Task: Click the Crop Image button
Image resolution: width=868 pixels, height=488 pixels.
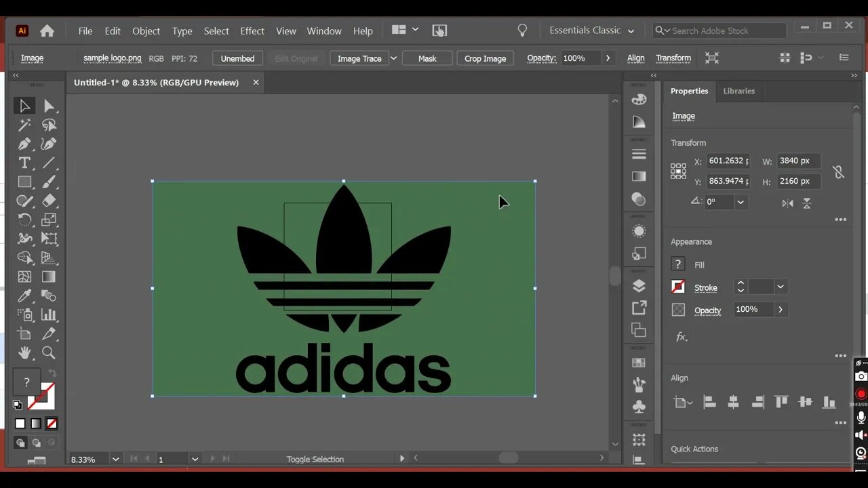Action: click(x=485, y=58)
